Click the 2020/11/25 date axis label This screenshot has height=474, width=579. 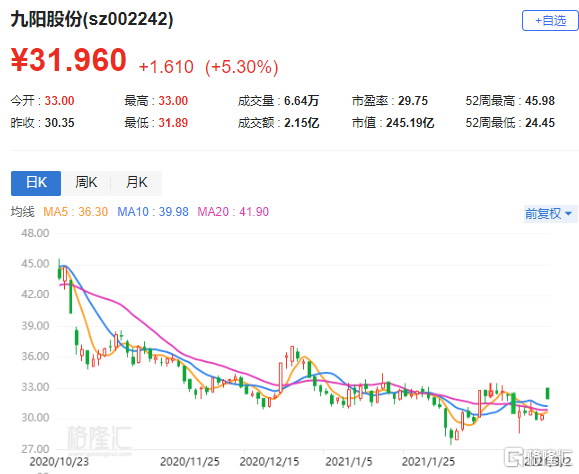pos(190,462)
